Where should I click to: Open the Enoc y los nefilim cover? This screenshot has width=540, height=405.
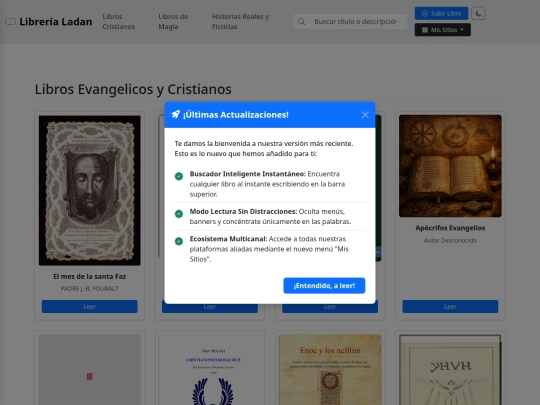tap(330, 370)
